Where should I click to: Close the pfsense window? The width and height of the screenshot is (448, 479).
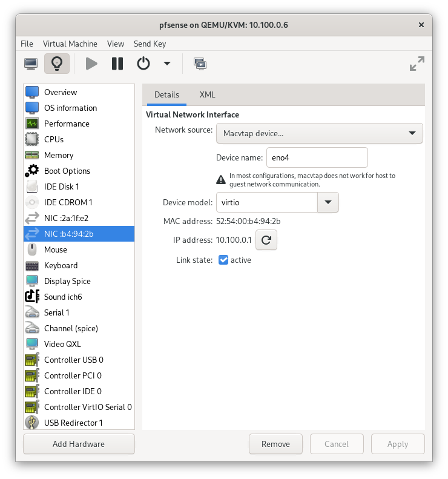421,25
